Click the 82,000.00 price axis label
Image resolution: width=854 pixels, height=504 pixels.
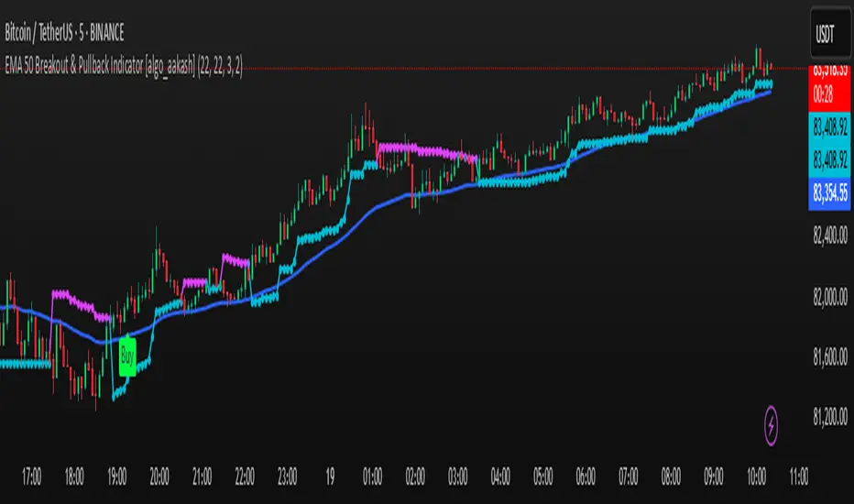[x=830, y=297]
